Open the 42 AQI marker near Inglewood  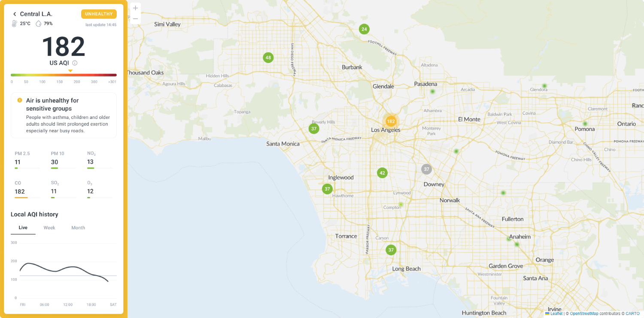point(382,173)
